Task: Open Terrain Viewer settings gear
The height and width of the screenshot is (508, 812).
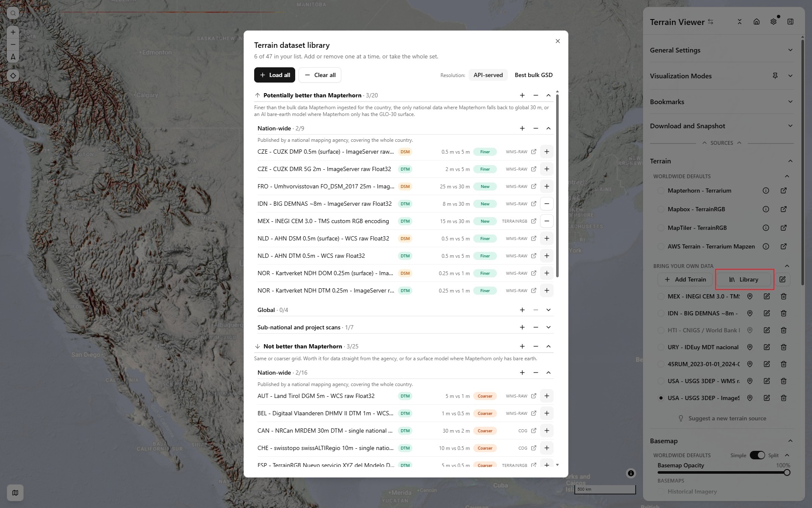Action: coord(774,22)
